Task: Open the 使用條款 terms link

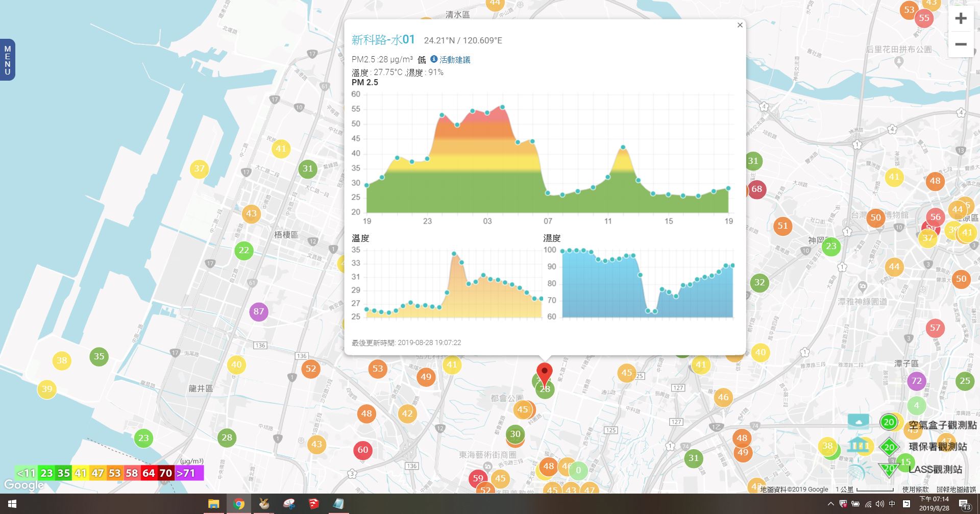Action: (x=916, y=489)
